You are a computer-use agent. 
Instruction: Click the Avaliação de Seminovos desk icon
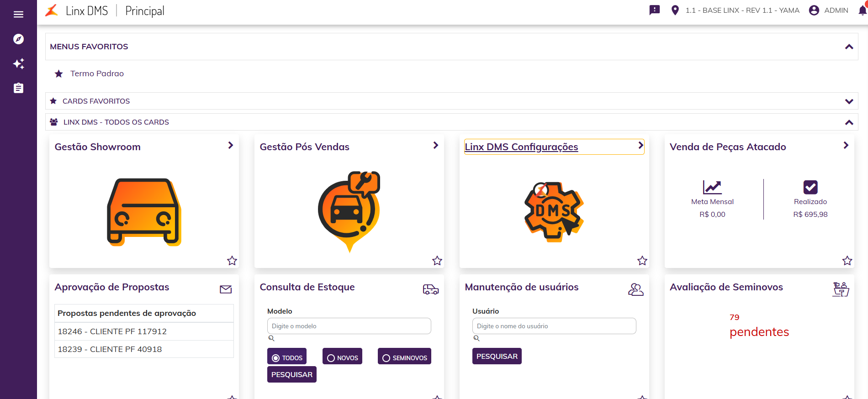(841, 289)
